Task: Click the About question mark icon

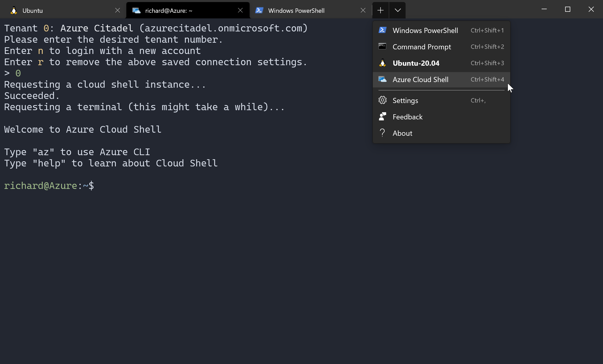Action: point(382,133)
